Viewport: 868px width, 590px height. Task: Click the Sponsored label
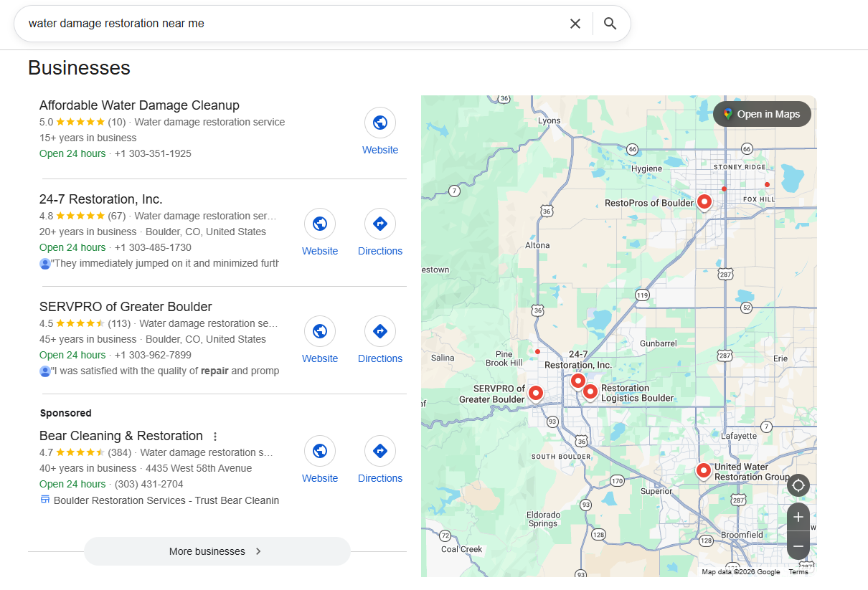66,413
